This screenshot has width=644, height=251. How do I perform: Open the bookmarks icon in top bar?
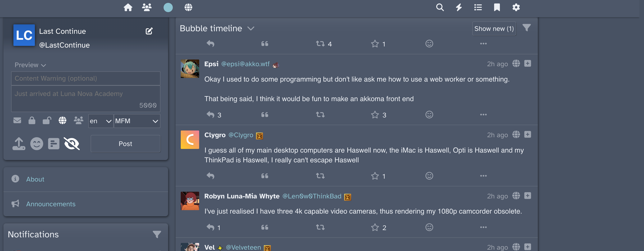tap(497, 7)
